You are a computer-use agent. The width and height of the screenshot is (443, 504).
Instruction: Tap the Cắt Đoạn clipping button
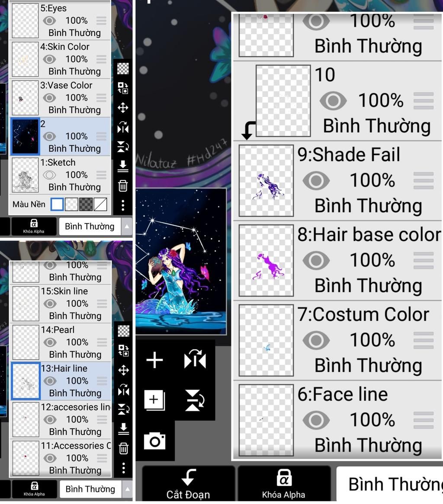pyautogui.click(x=188, y=484)
